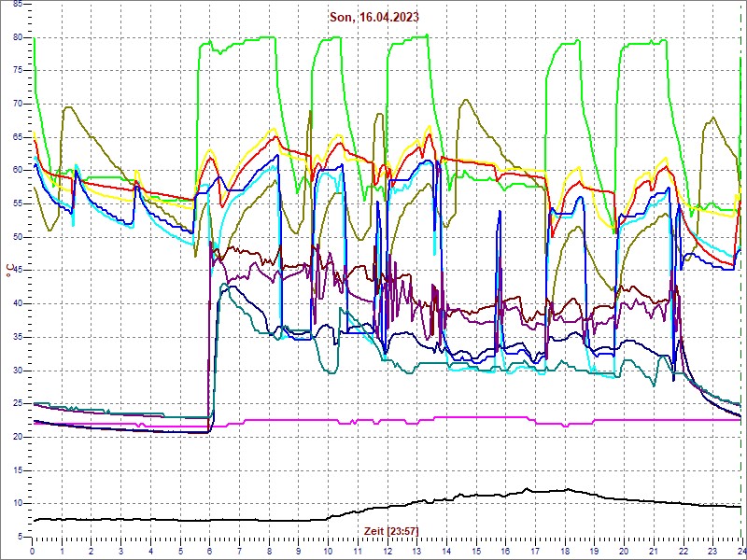The height and width of the screenshot is (560, 747).
Task: Click hour label 0 on time axis
Action: [33, 551]
